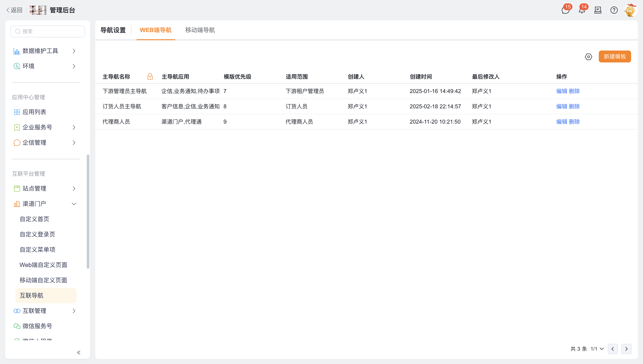The image size is (643, 364).
Task: Go to the next page arrow
Action: 626,349
